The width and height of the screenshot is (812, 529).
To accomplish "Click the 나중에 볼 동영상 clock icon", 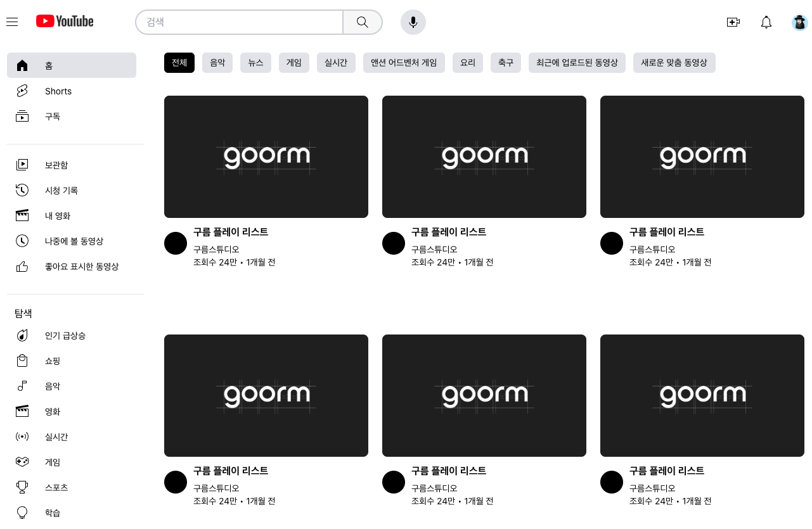I will (22, 241).
